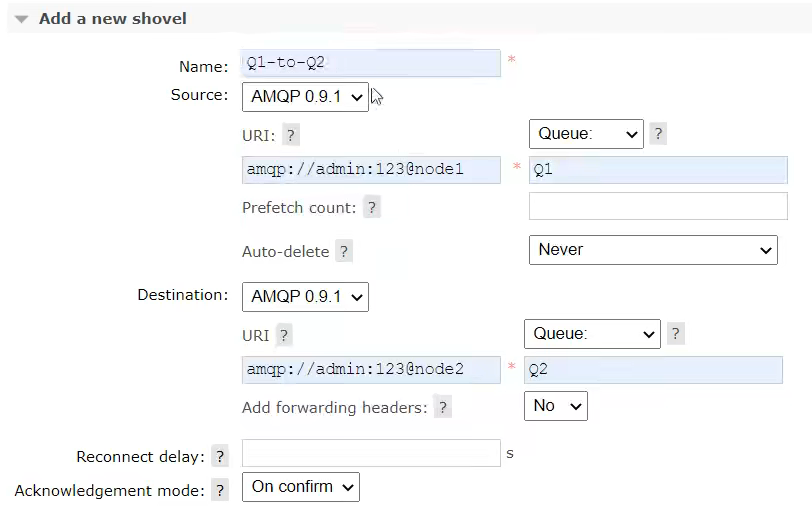This screenshot has height=507, width=812.
Task: Collapse the Add a new shovel section
Action: point(21,19)
